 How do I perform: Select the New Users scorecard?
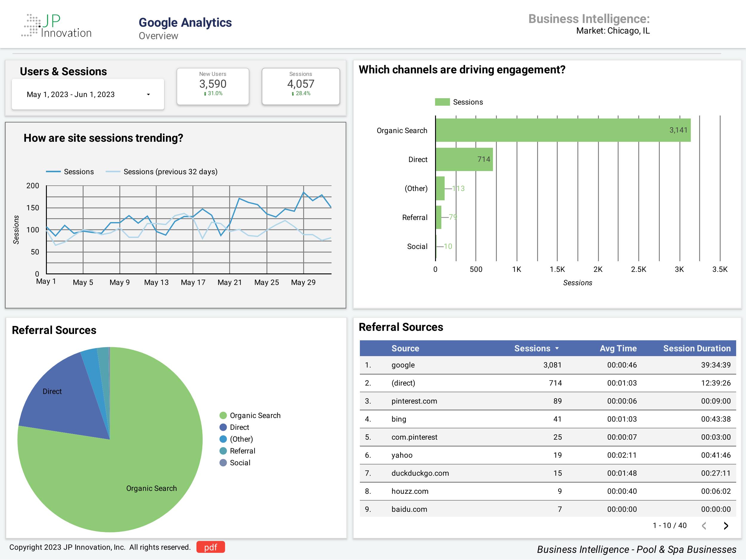tap(213, 86)
